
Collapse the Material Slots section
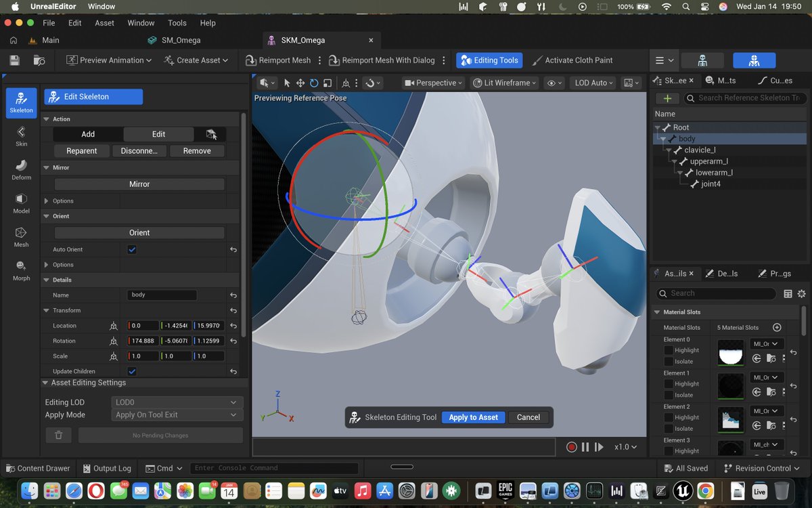pos(656,312)
